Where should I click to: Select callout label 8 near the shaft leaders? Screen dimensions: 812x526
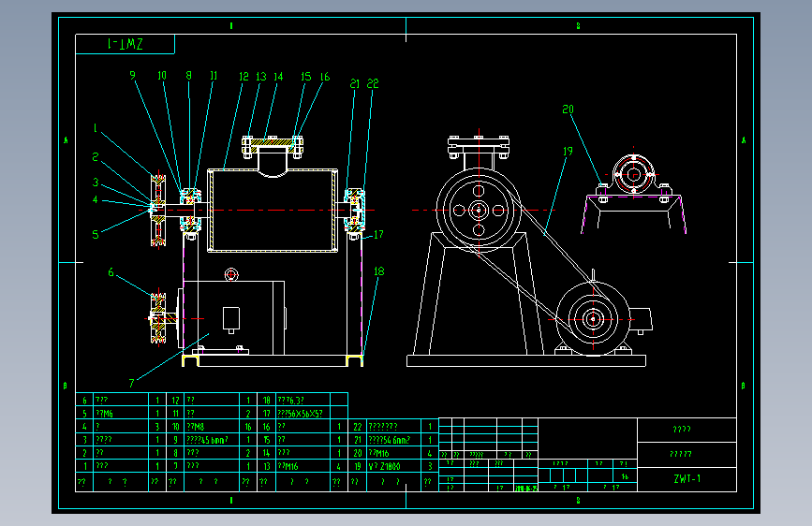[188, 76]
